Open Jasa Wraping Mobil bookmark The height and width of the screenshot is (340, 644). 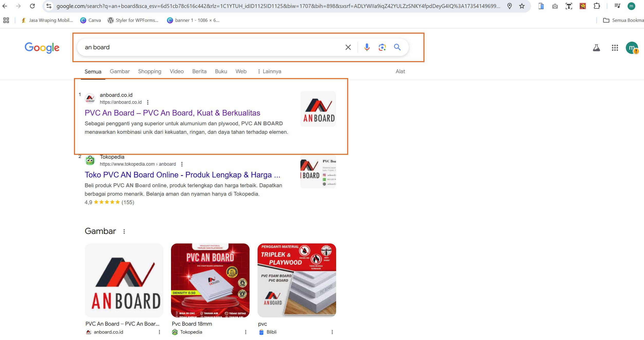pos(47,20)
